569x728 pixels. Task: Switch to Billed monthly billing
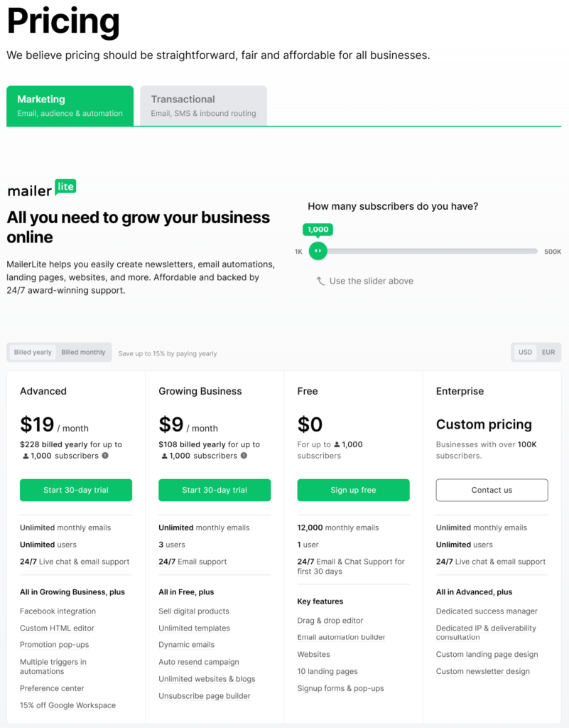[x=83, y=353]
